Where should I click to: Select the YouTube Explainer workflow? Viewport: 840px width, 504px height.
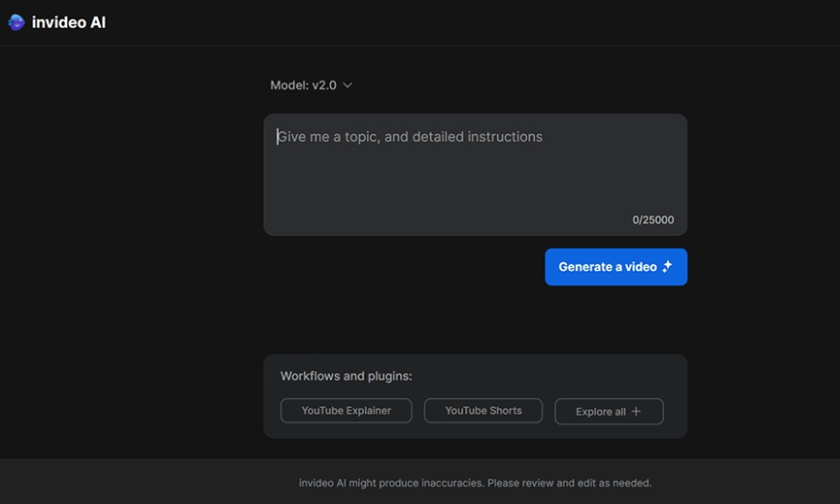346,411
